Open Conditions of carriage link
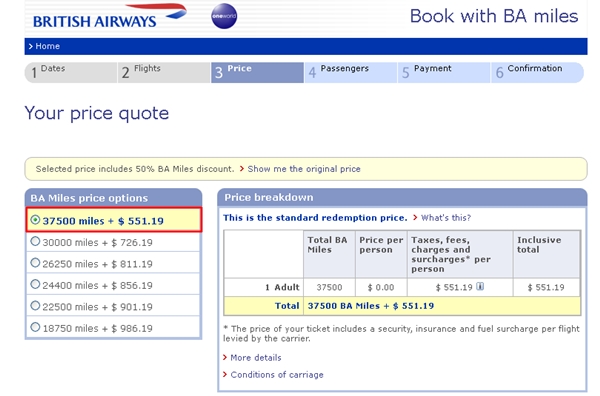 pos(277,375)
